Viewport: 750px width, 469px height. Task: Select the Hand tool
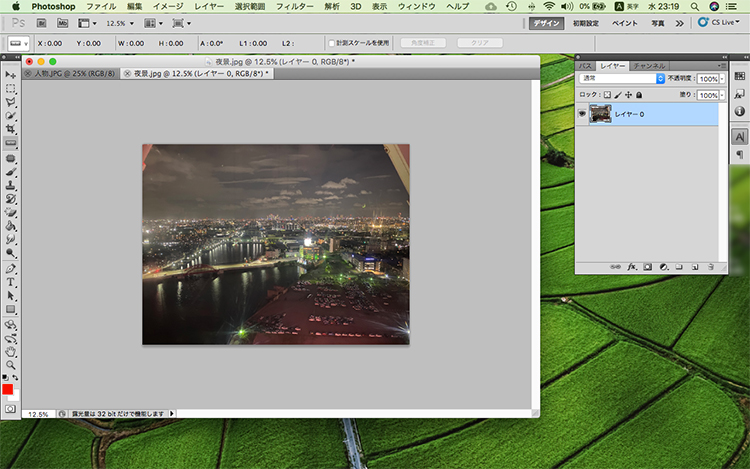click(x=11, y=352)
